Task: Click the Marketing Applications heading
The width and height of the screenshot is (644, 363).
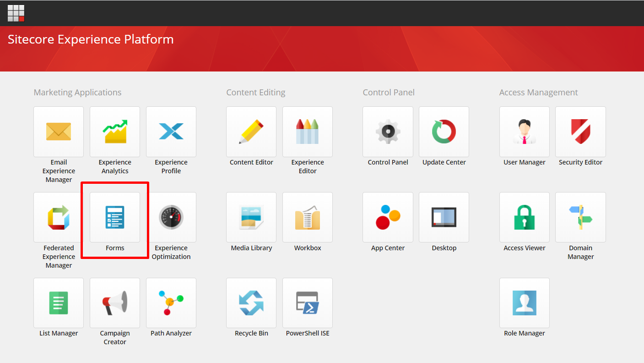Action: click(x=77, y=93)
